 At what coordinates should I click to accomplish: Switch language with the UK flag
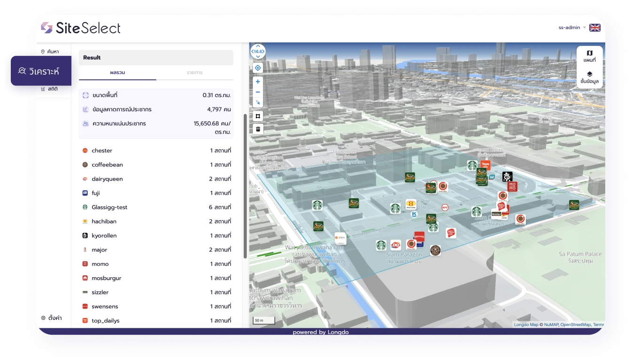tap(595, 28)
